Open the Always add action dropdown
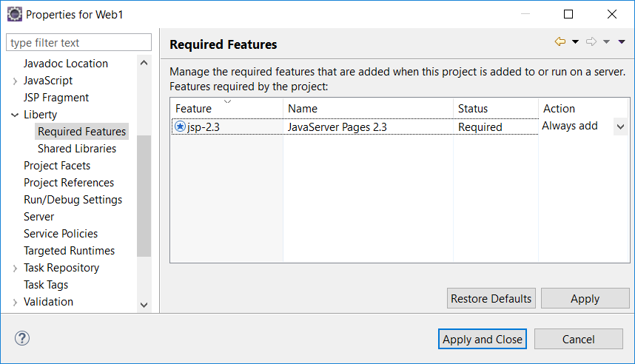The height and width of the screenshot is (364, 635). pos(620,127)
